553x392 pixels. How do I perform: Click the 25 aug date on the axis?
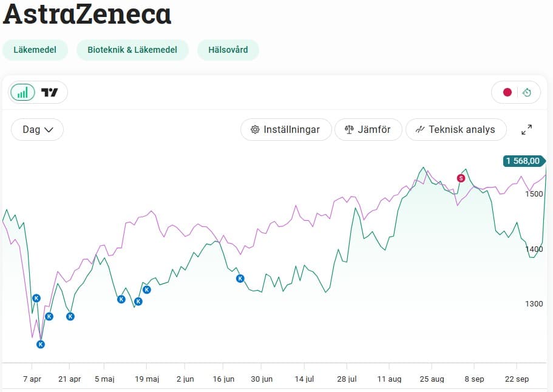point(432,379)
